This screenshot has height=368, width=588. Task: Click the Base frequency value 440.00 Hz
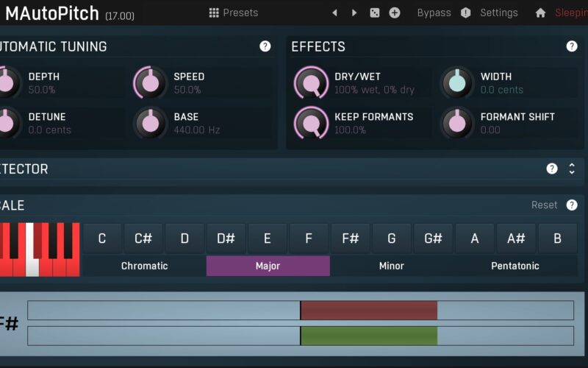pyautogui.click(x=196, y=130)
